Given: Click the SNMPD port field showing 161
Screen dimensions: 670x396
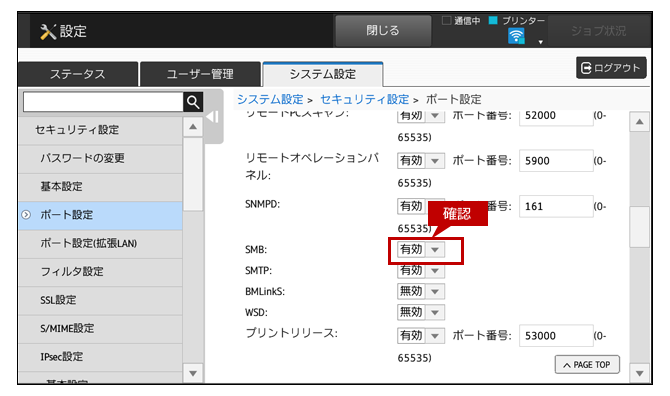Looking at the screenshot, I should point(556,206).
